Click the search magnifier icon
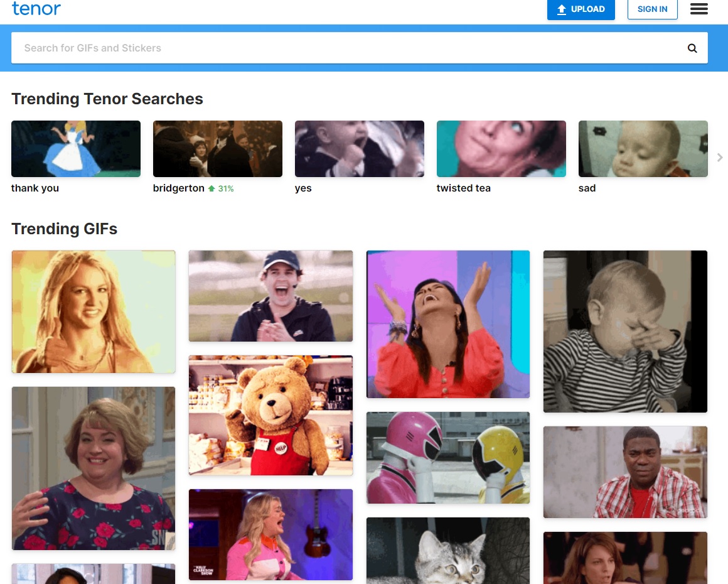 (x=692, y=48)
